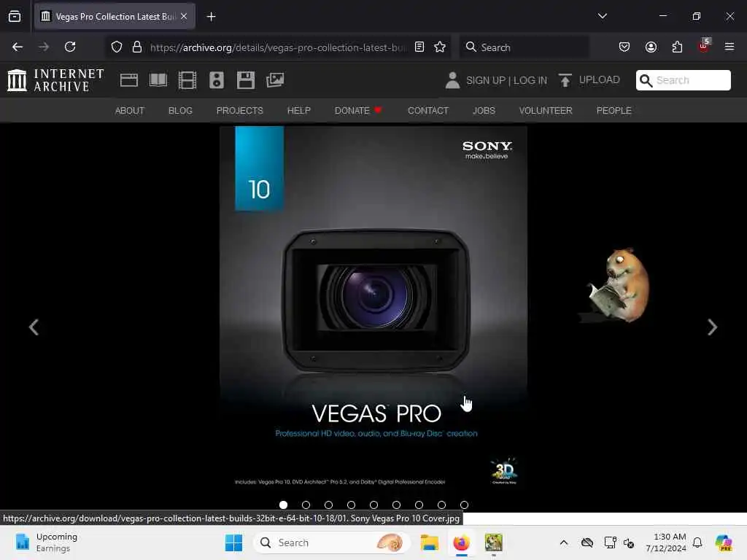The height and width of the screenshot is (560, 747).
Task: Go back with the browser back arrow
Action: 18,47
